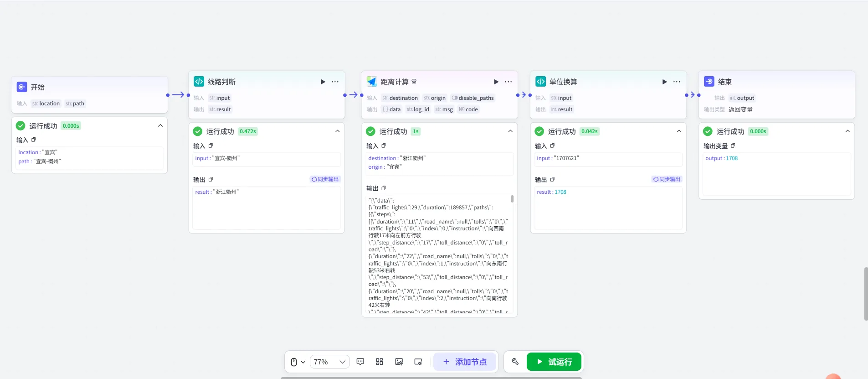Copy the 距离计算 input values

pos(384,146)
